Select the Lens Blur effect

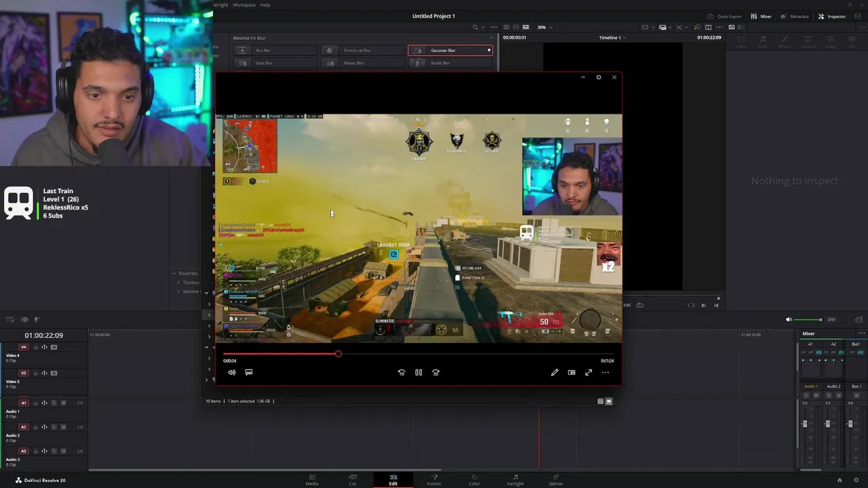point(275,63)
